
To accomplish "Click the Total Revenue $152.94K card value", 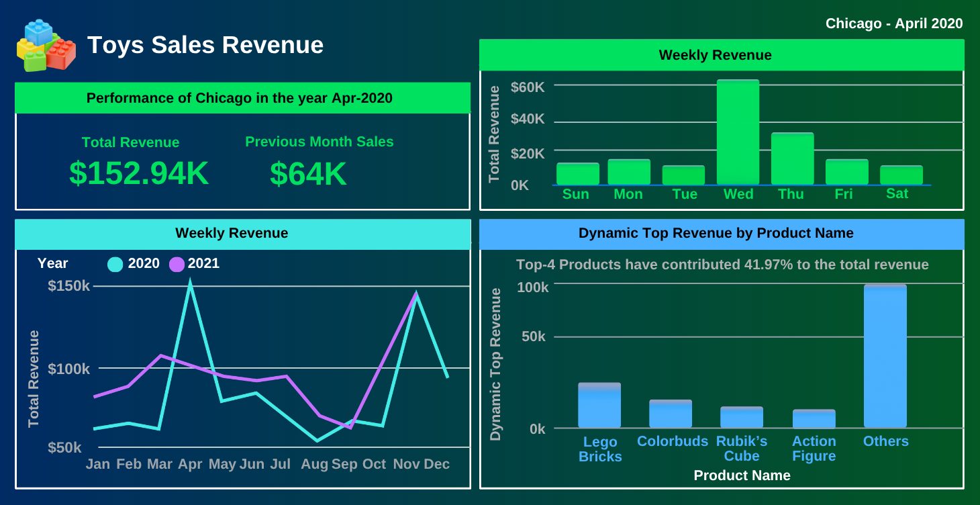I will pyautogui.click(x=139, y=174).
